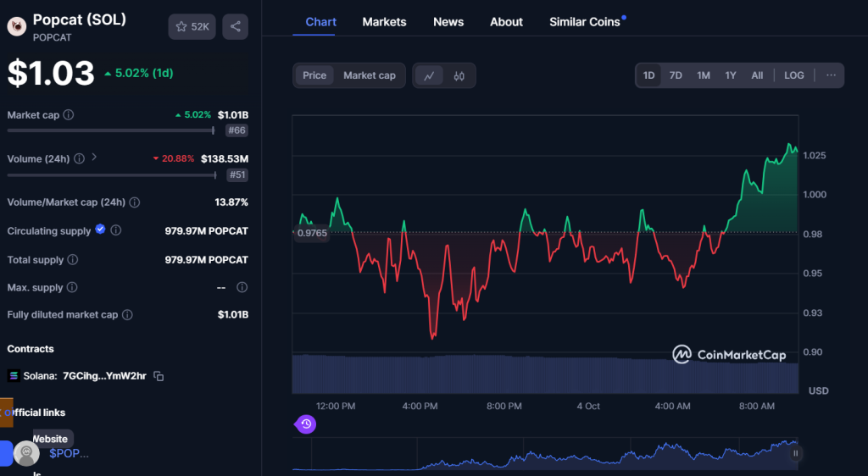Open the News tab
This screenshot has height=476, width=868.
pos(448,22)
